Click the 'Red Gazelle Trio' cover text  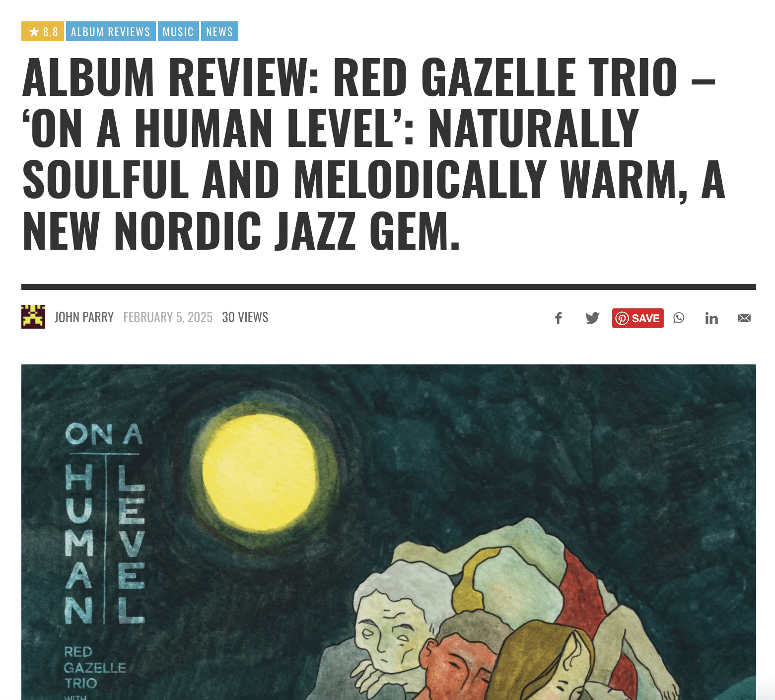tap(94, 667)
